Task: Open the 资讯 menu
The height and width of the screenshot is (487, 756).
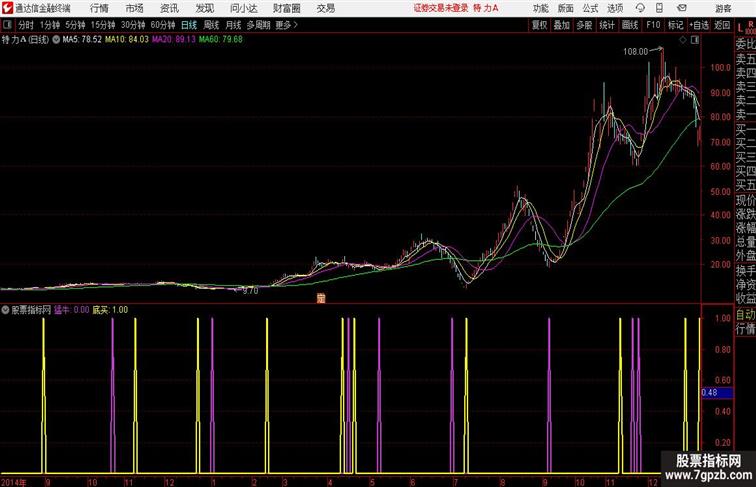Action: (x=169, y=8)
